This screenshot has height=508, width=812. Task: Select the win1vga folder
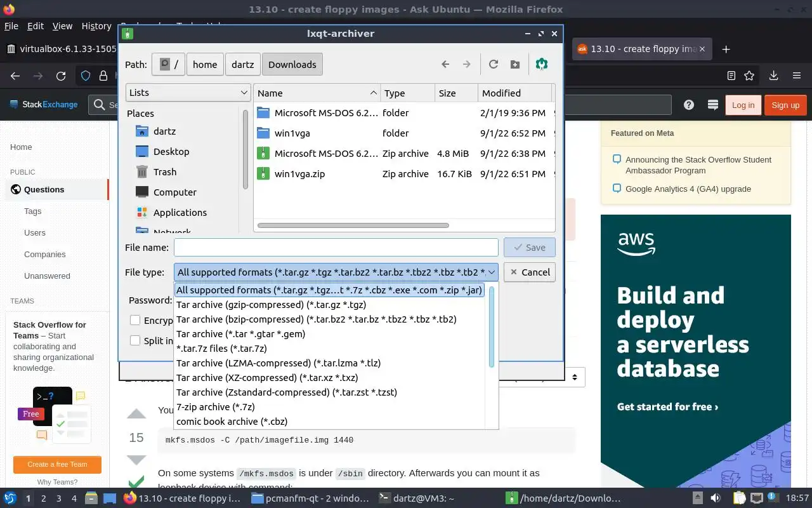tap(403, 133)
